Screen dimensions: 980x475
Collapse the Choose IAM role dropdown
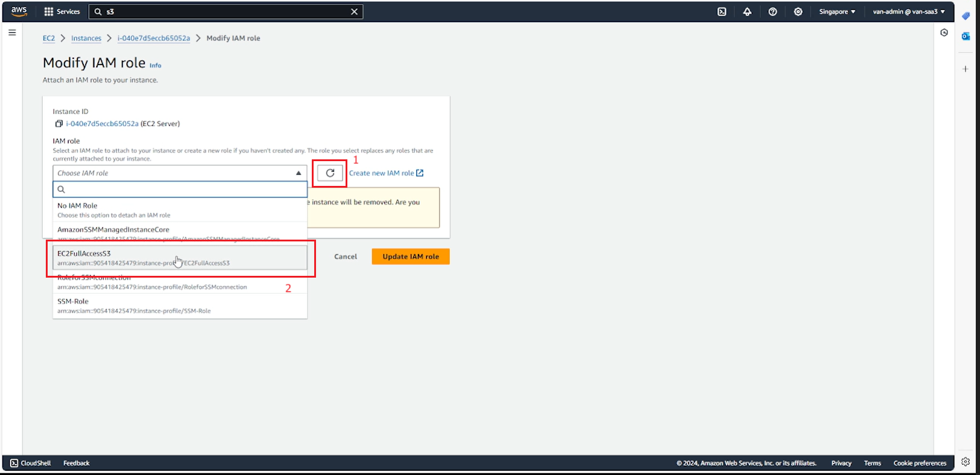tap(180, 173)
